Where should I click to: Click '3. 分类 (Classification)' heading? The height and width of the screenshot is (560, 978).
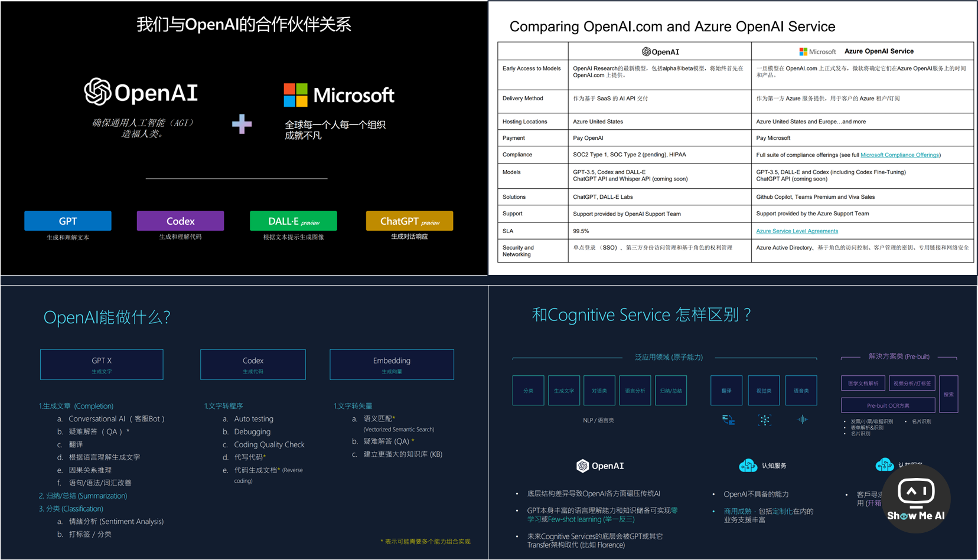coord(71,509)
